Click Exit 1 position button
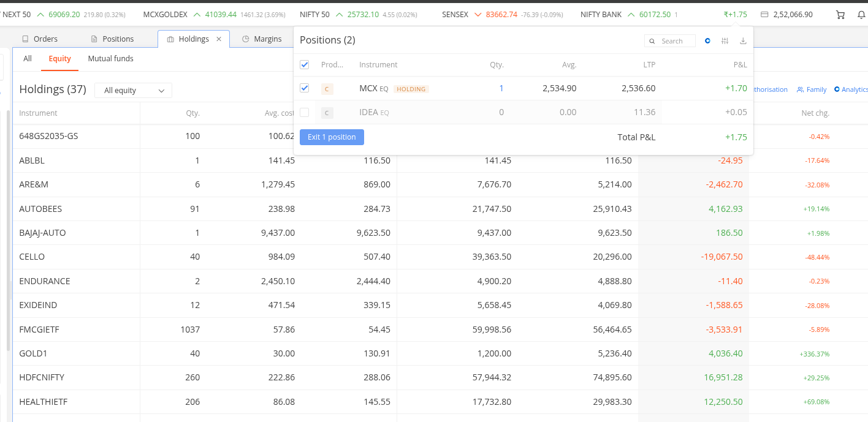Viewport: 868px width, 422px height. (332, 137)
